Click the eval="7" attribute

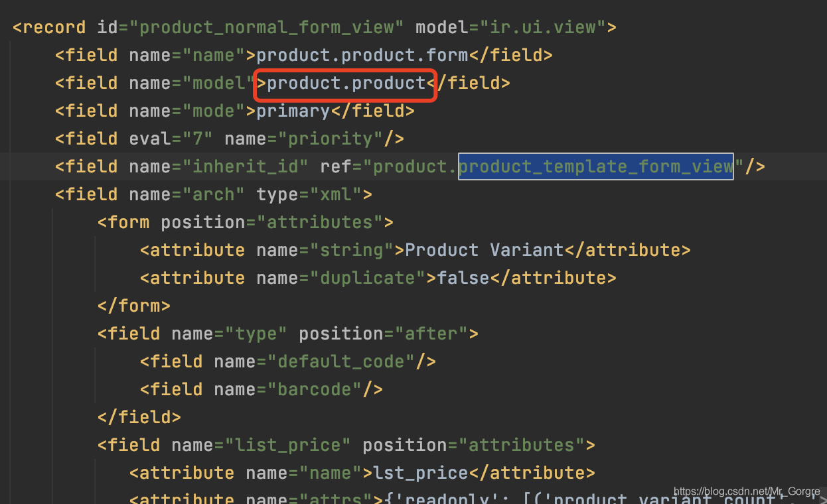171,139
